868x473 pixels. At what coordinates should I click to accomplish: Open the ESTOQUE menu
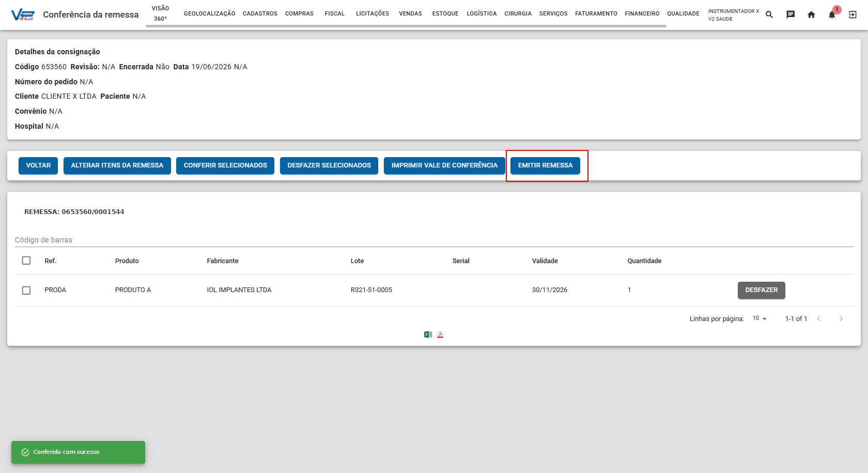[445, 13]
